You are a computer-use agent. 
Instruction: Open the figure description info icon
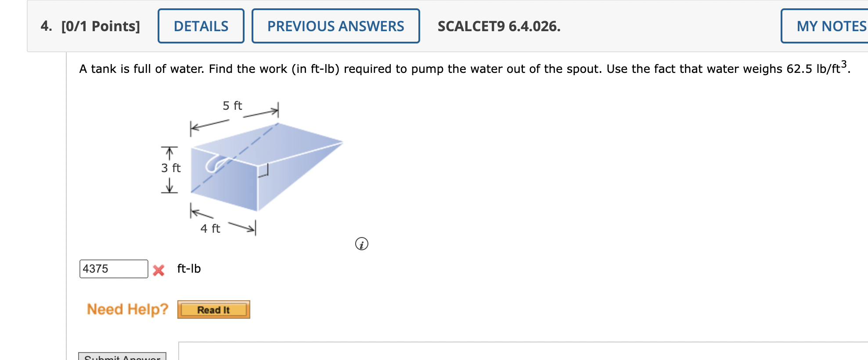coord(361,244)
